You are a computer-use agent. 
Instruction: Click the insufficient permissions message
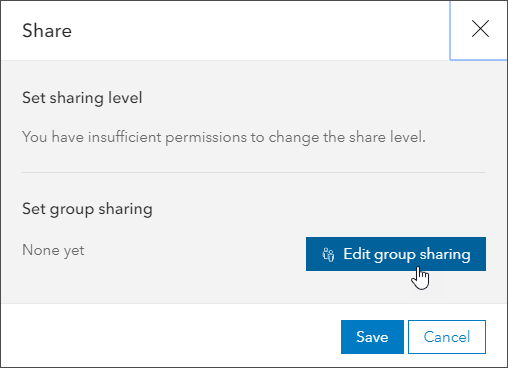pyautogui.click(x=224, y=137)
